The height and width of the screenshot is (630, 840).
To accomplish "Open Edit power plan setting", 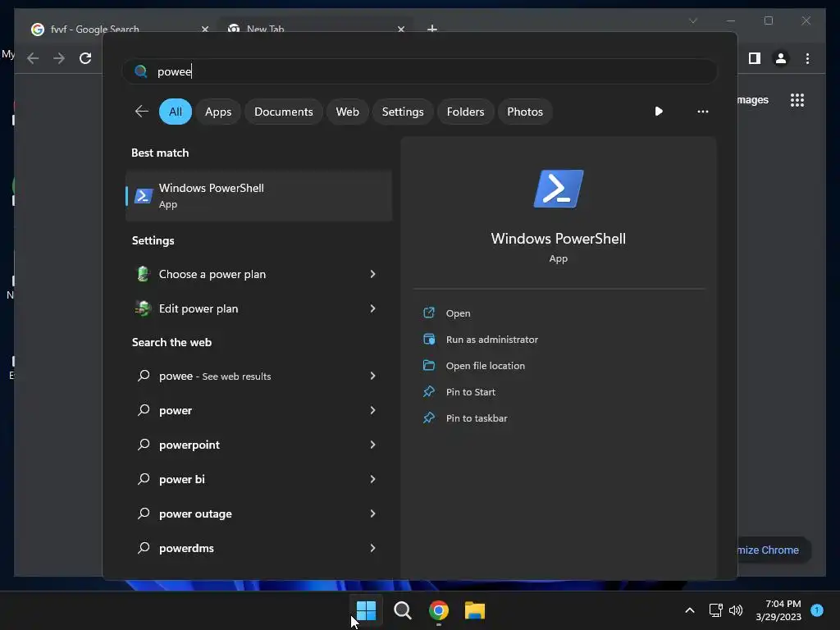I will click(x=258, y=308).
